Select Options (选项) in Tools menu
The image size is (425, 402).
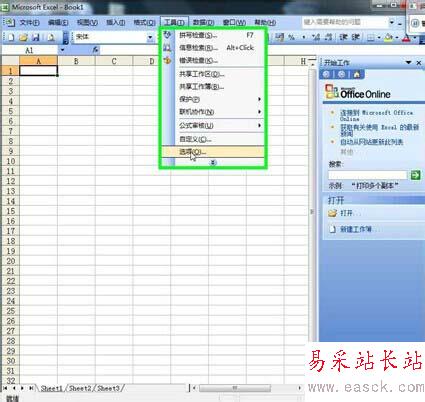[213, 152]
